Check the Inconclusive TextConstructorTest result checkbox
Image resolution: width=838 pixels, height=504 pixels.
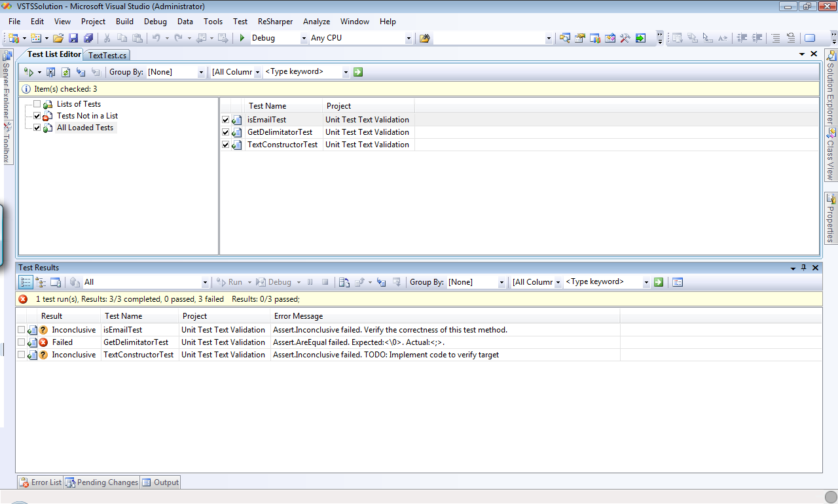(22, 355)
